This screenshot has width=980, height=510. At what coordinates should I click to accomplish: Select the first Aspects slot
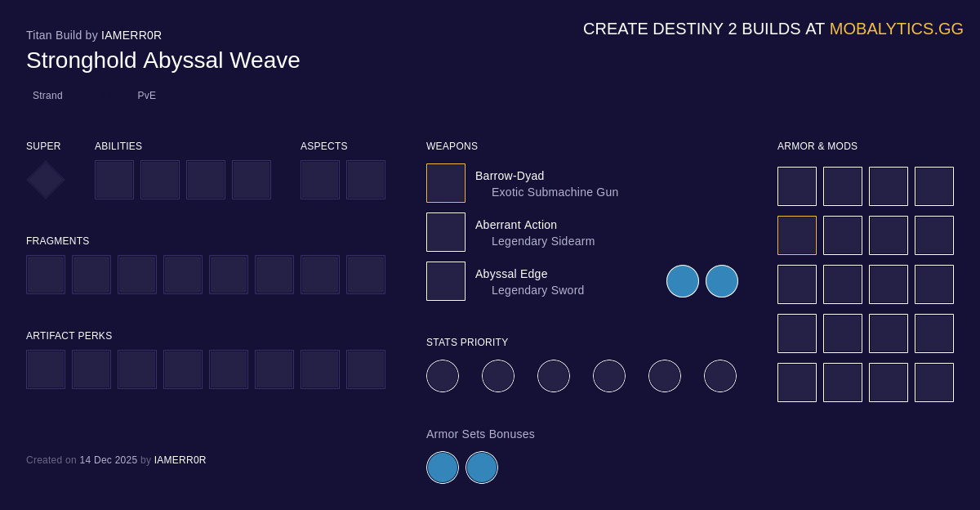320,180
